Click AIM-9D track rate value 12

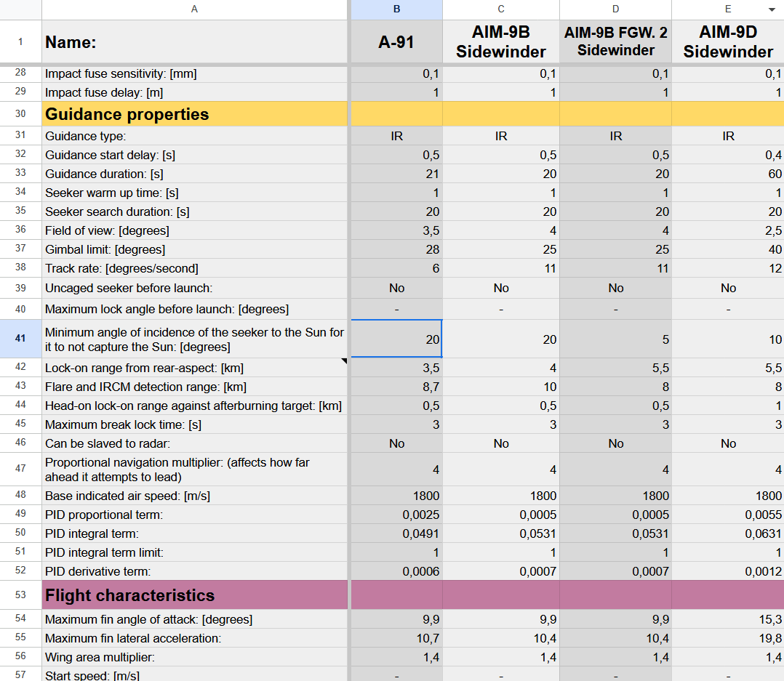[x=728, y=268]
